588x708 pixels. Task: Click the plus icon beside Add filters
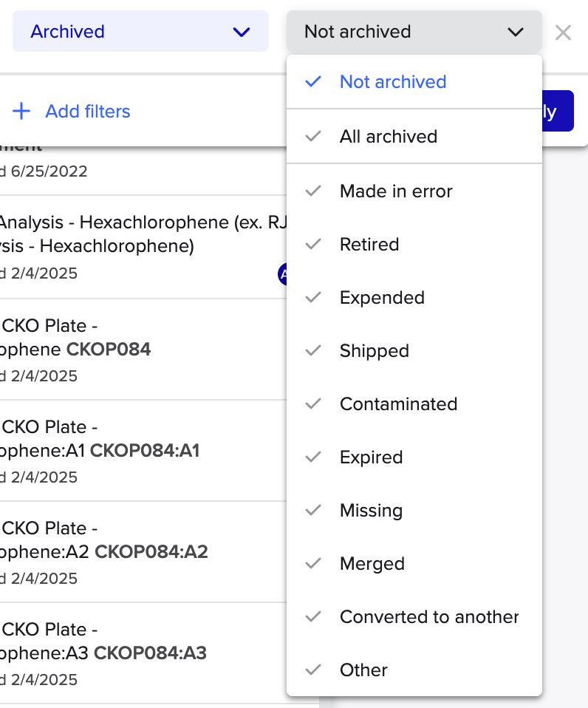pyautogui.click(x=22, y=112)
